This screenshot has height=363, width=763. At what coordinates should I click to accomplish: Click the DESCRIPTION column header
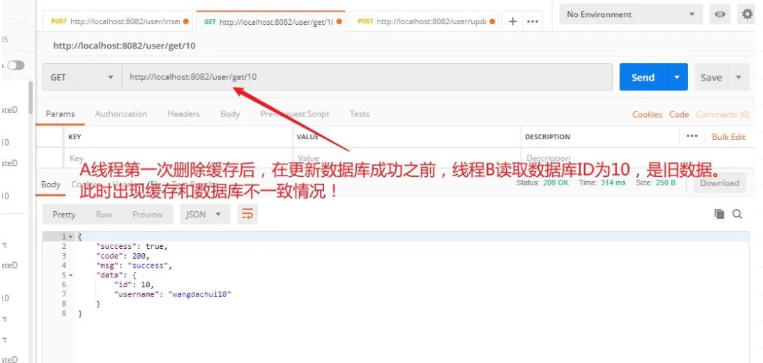pos(547,137)
